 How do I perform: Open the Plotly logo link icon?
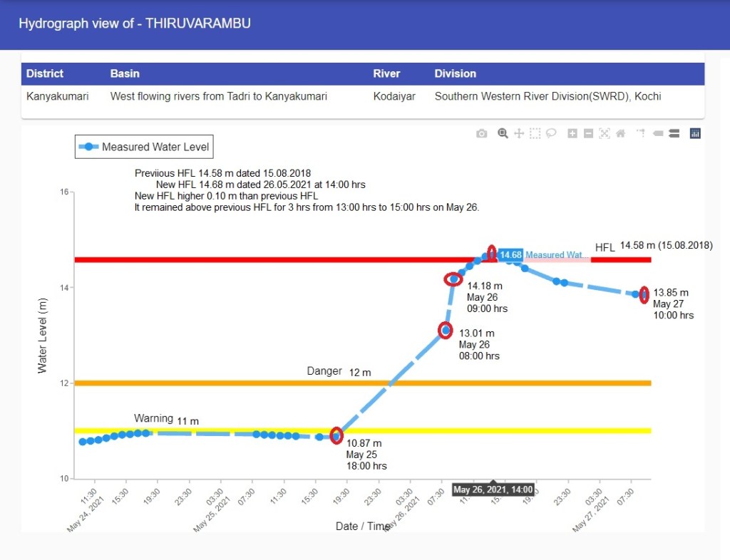pos(695,133)
